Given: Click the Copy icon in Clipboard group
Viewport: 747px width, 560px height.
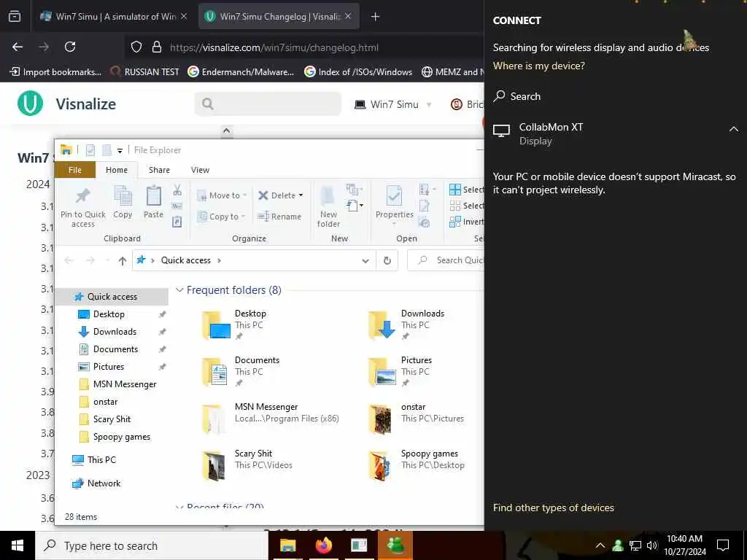Looking at the screenshot, I should click(123, 196).
